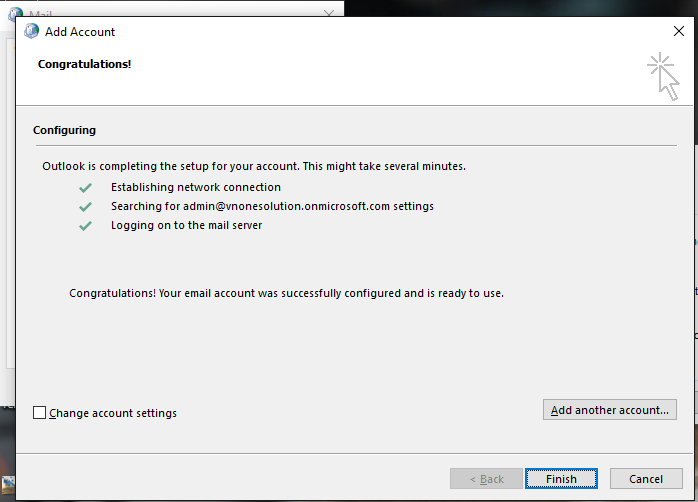Click the greyed-out Back button

pos(484,479)
